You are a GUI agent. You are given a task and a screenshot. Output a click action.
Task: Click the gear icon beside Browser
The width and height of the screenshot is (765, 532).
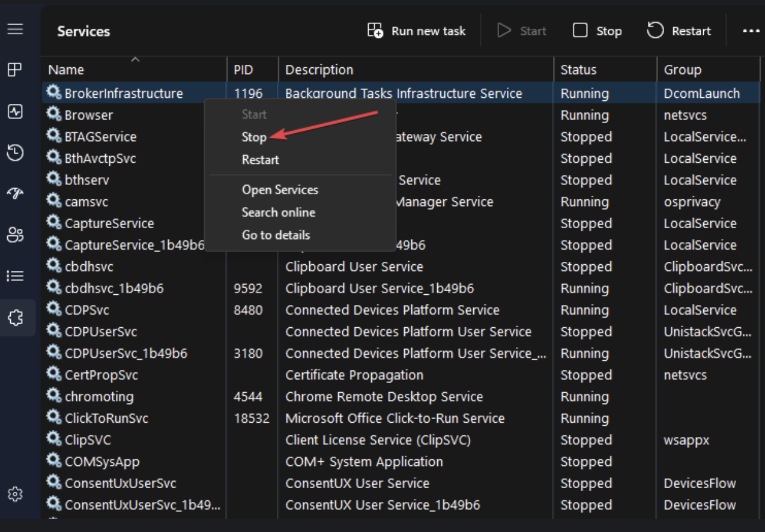54,114
